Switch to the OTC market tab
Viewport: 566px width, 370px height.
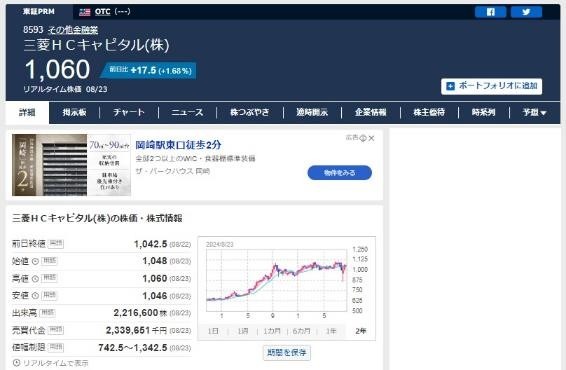[x=104, y=12]
